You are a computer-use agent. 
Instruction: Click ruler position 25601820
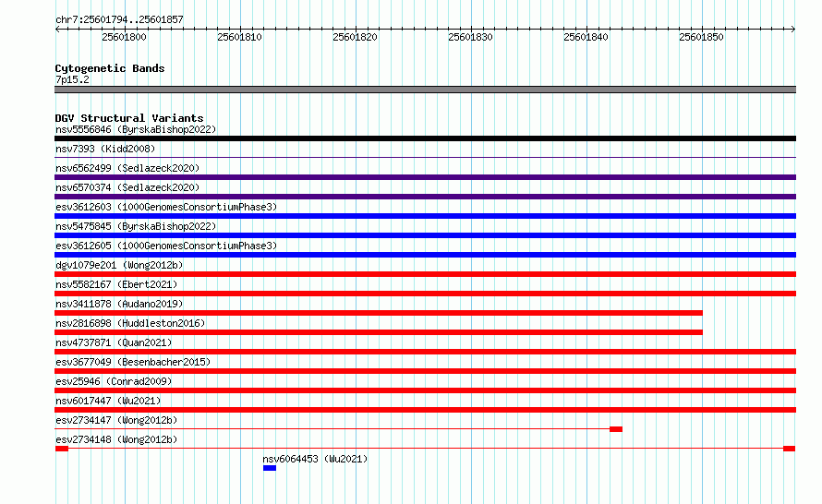(x=355, y=37)
